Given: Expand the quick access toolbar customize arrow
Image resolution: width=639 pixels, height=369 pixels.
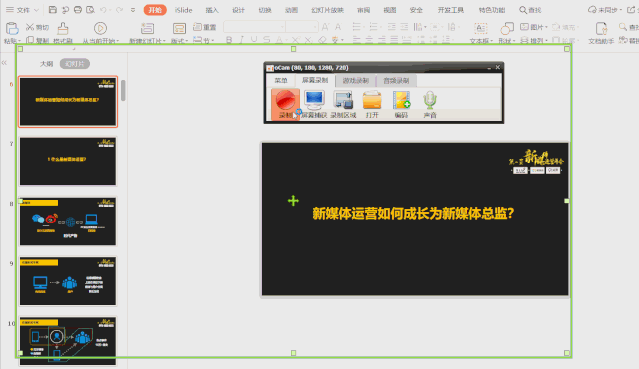Looking at the screenshot, I should (133, 10).
